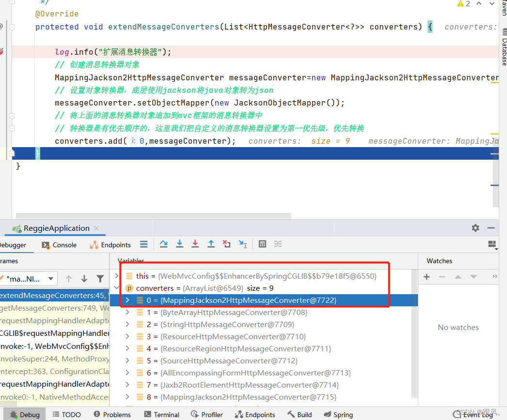The image size is (507, 420).
Task: Click the Step Over debugger icon
Action: (164, 244)
